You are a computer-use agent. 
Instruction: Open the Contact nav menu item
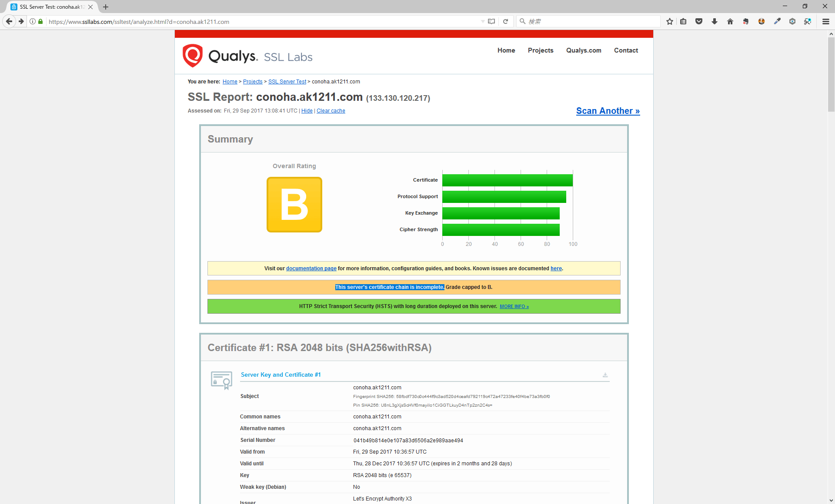(626, 50)
